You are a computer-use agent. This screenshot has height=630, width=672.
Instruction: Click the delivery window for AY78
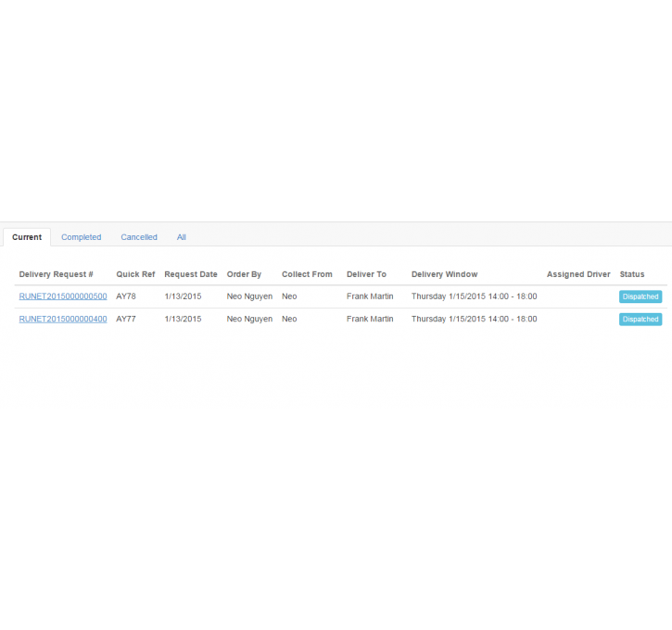tap(474, 296)
